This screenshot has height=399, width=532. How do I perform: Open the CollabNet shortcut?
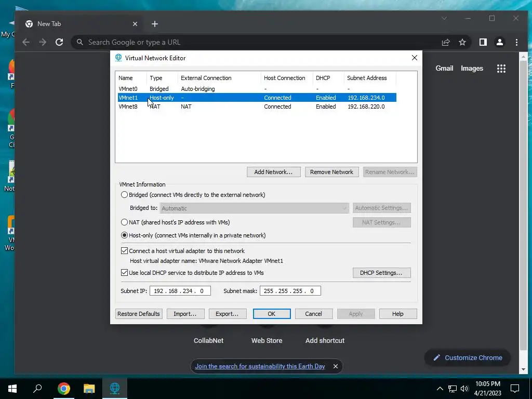209,340
